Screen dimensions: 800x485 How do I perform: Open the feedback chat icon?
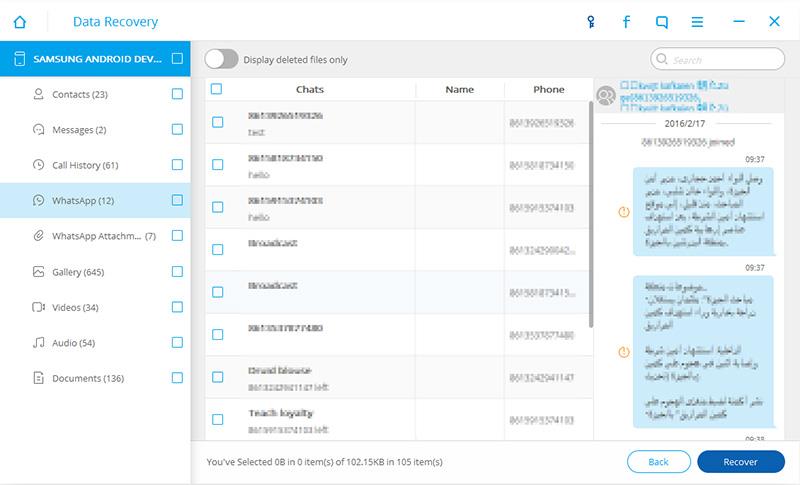[x=662, y=21]
